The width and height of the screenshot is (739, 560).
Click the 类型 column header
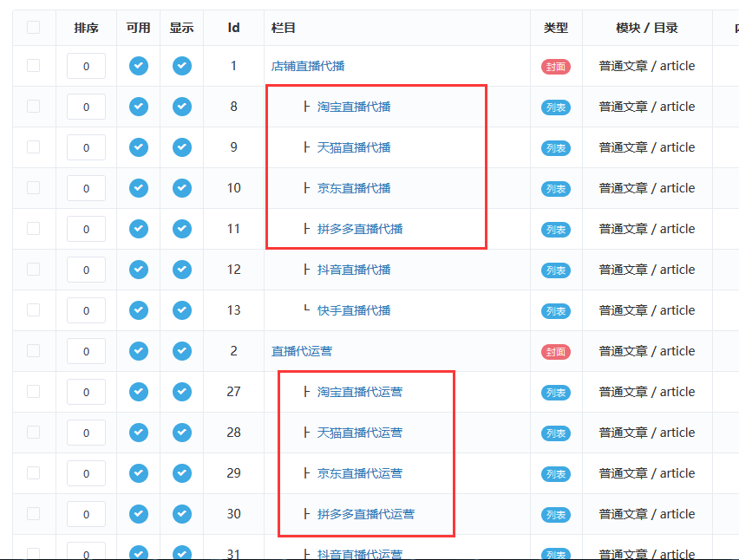[556, 28]
